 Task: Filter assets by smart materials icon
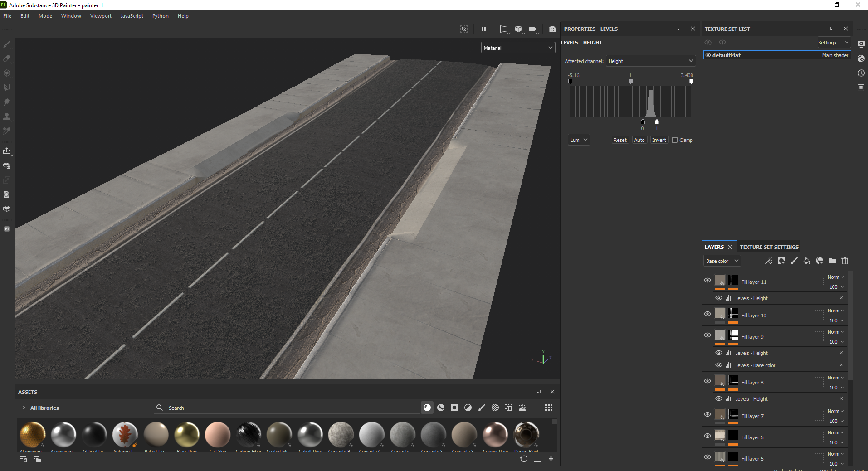pos(441,408)
